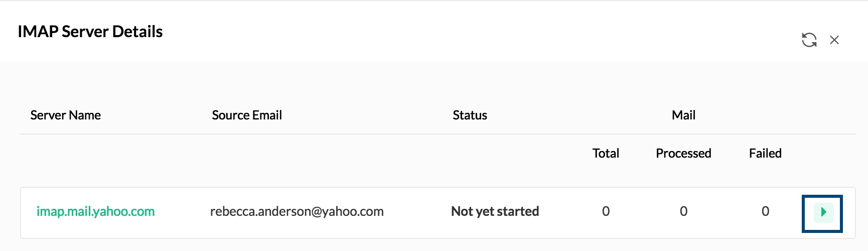Click the Processed mail count value

683,211
